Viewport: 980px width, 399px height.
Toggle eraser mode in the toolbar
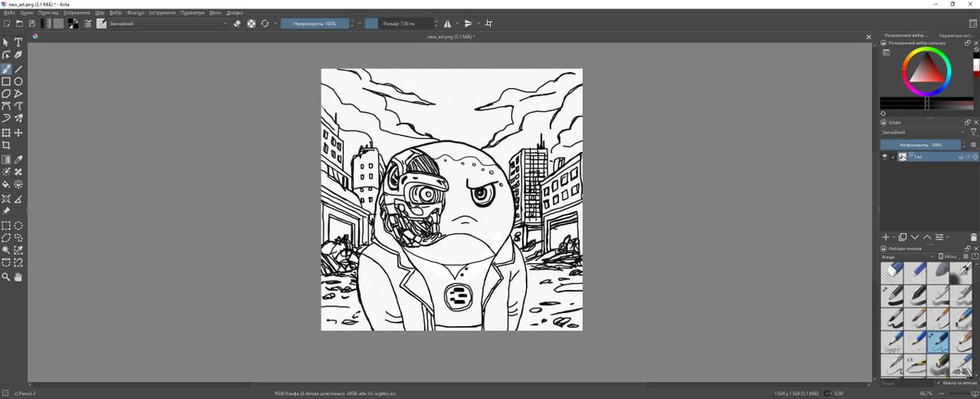coord(238,24)
